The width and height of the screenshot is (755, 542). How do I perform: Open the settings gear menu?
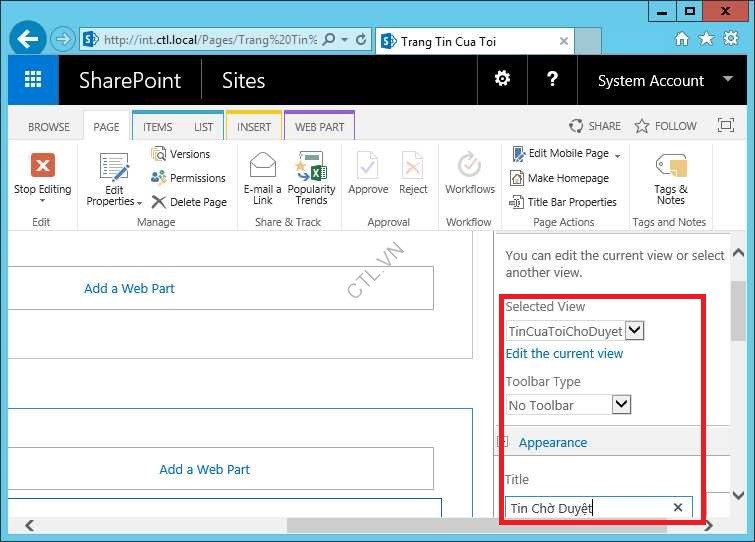point(502,80)
